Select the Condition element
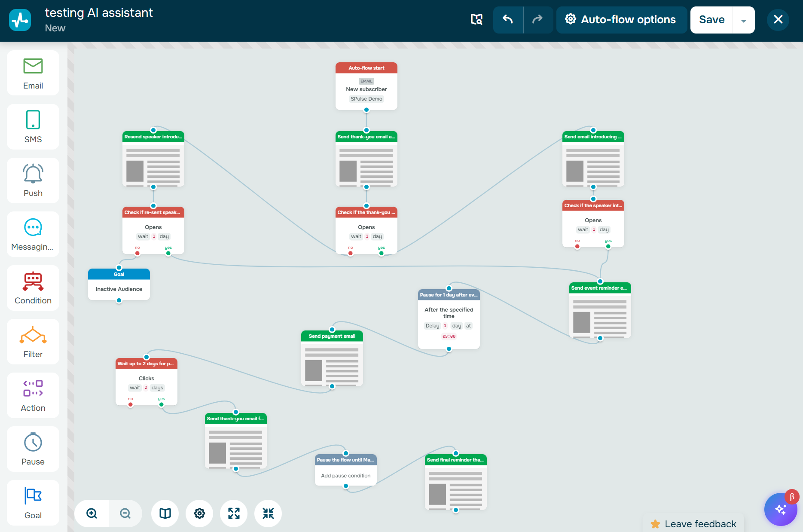 click(33, 288)
